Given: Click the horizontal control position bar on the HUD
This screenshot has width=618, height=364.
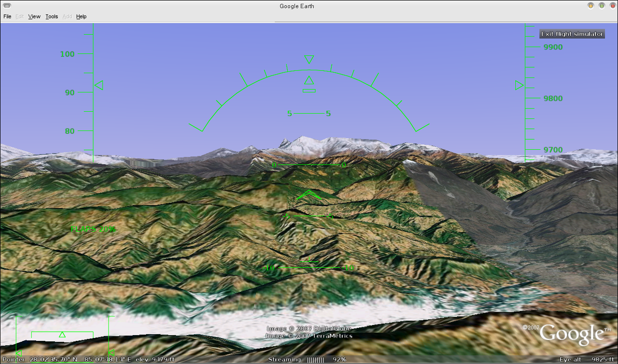Looking at the screenshot, I should (x=62, y=335).
